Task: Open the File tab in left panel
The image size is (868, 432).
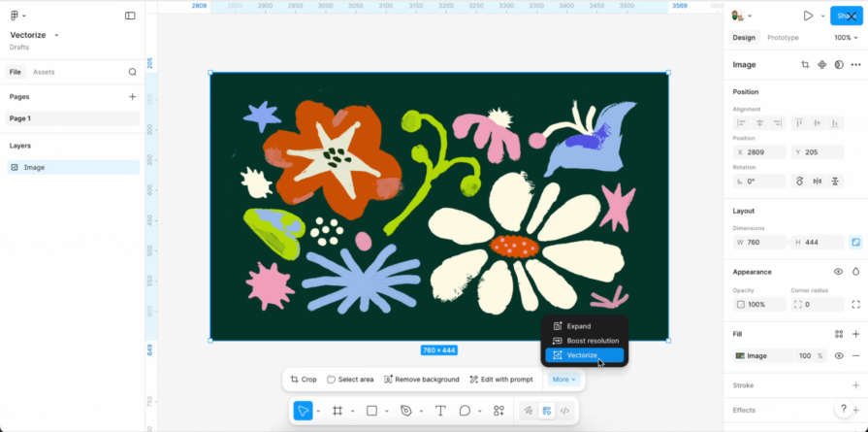Action: [x=15, y=72]
